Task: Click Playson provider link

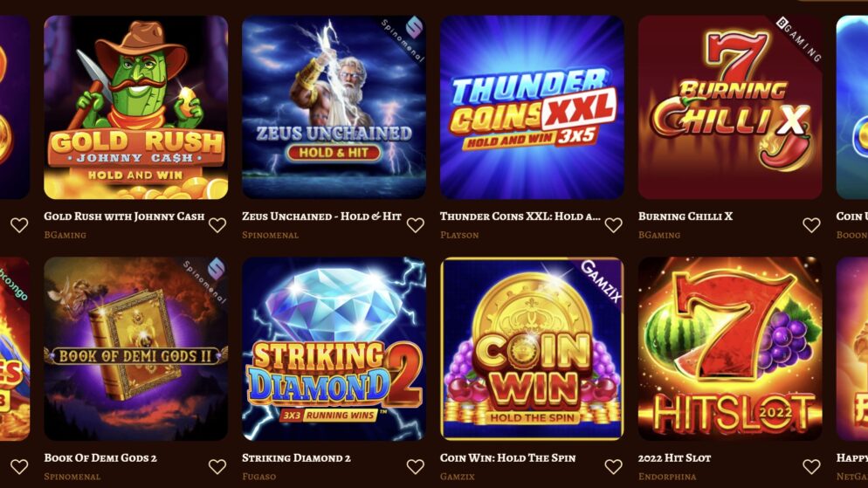Action: (459, 235)
